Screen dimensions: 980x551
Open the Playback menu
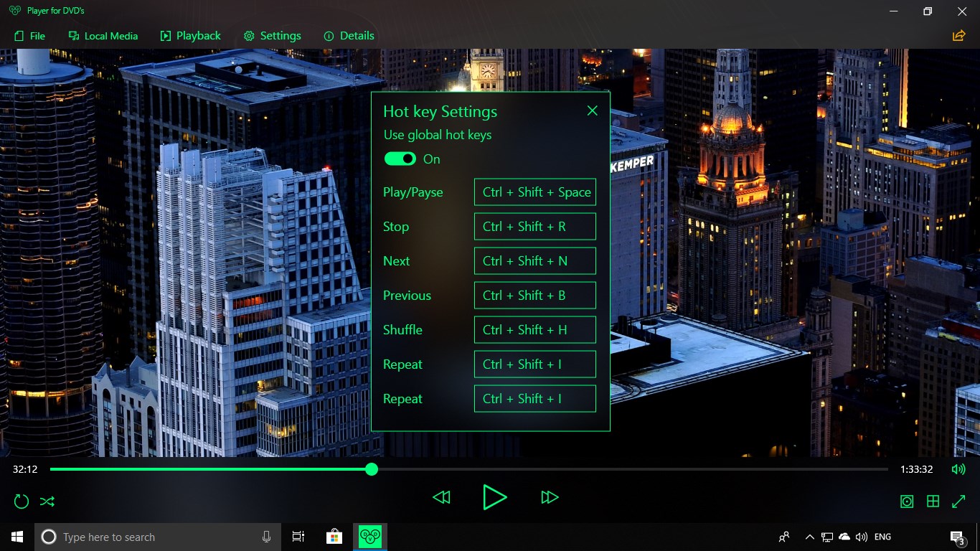pyautogui.click(x=190, y=35)
